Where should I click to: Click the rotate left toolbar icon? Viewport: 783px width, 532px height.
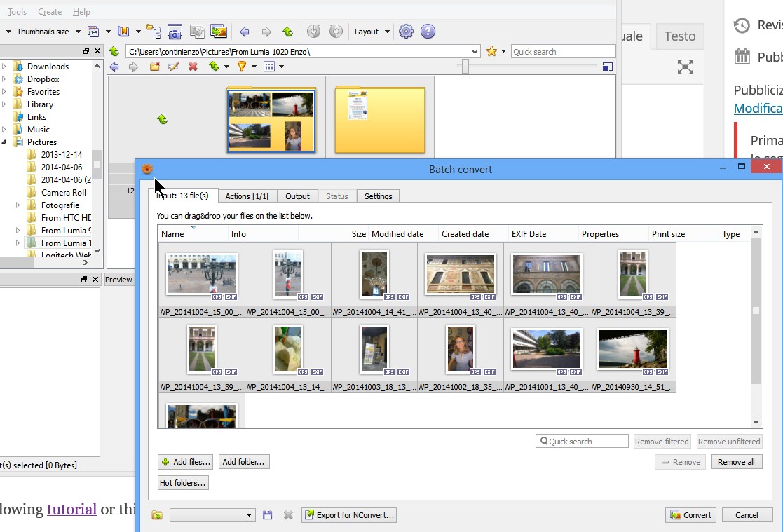pyautogui.click(x=314, y=32)
